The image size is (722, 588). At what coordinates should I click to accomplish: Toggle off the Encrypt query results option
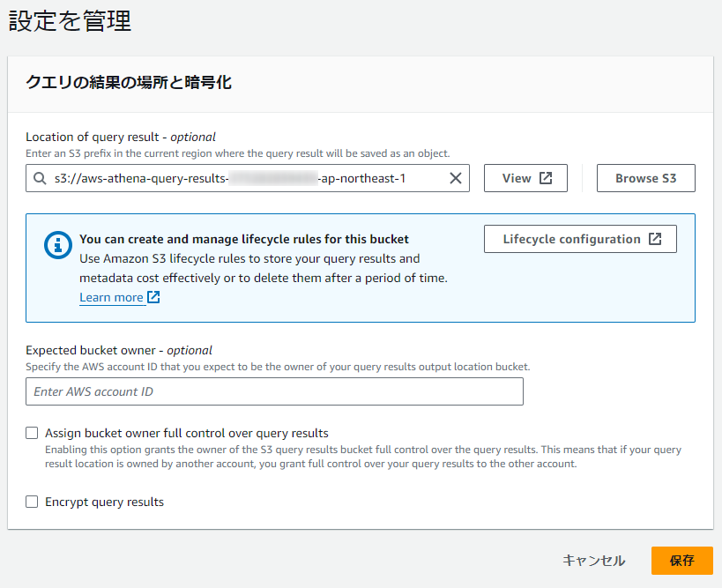point(32,501)
